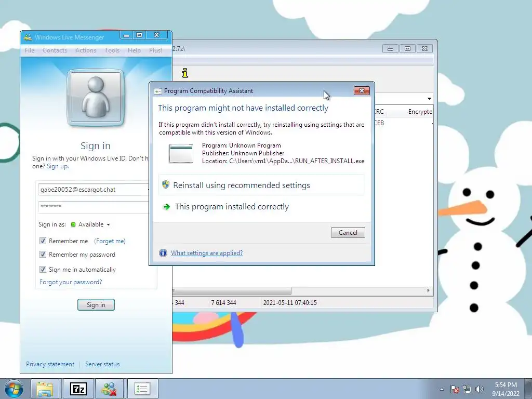The width and height of the screenshot is (532, 399).
Task: Open the network tray icon
Action: click(x=467, y=389)
